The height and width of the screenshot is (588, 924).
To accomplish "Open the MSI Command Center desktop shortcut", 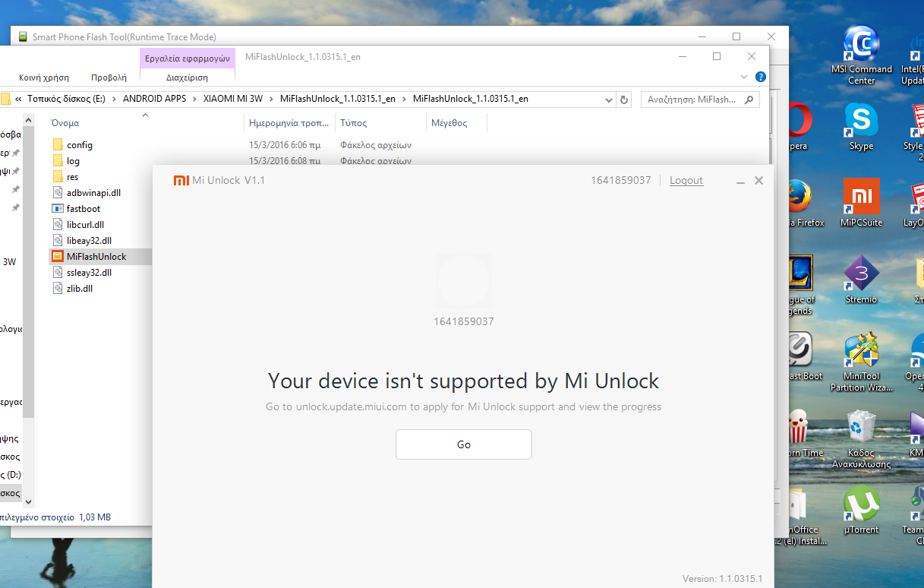I will 861,55.
